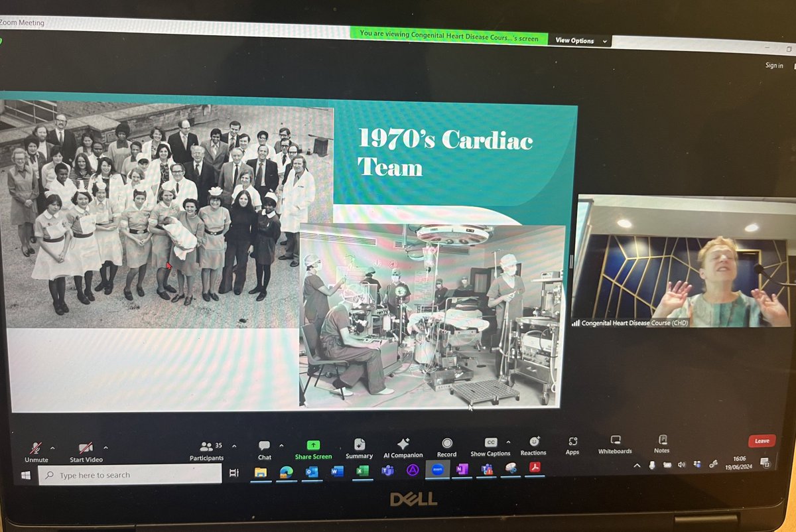Image resolution: width=796 pixels, height=532 pixels.
Task: Open the meeting Summary
Action: (x=359, y=449)
